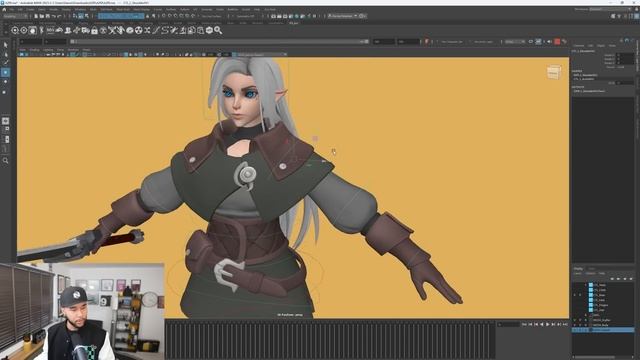Click the Redo arrow icon
Viewport: 640px width, 360px height.
point(59,16)
